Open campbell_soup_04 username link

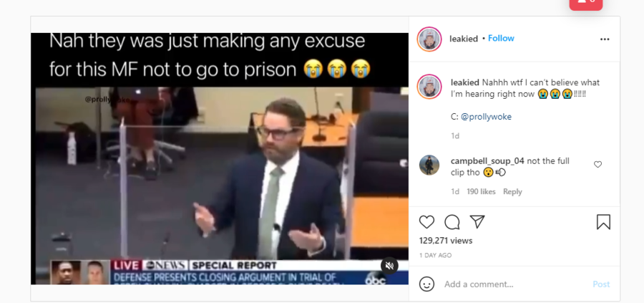point(487,160)
